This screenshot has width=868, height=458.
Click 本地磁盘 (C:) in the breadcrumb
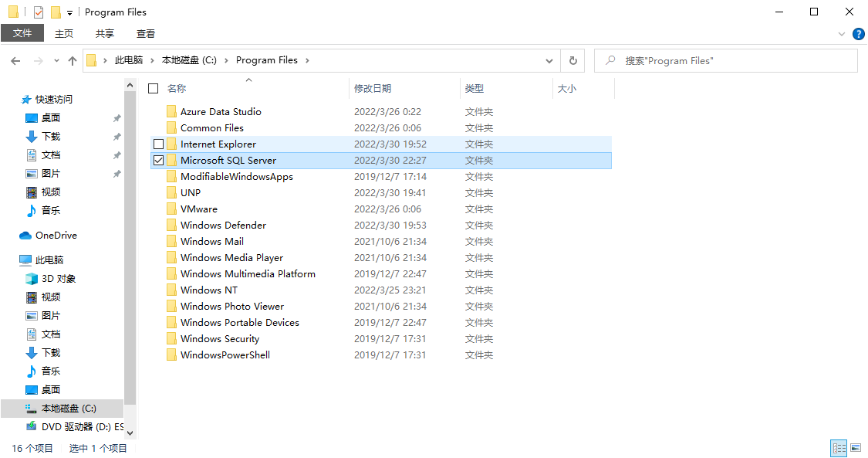(189, 59)
